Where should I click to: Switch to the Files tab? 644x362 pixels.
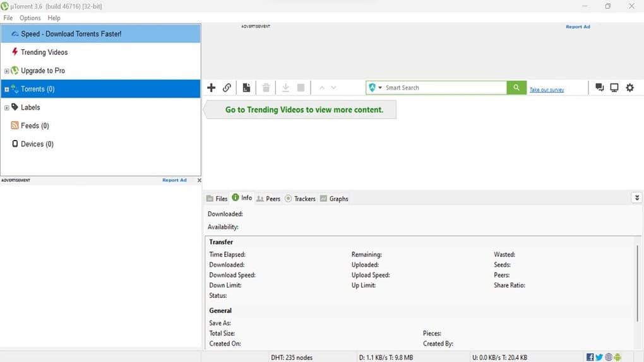(217, 199)
